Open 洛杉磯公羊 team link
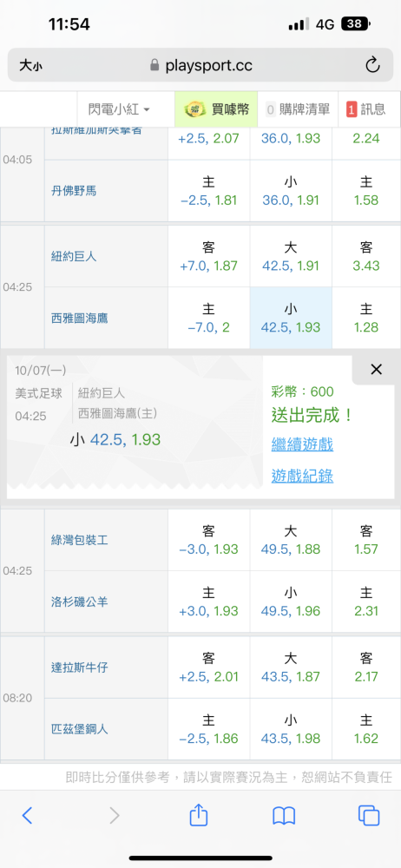 (79, 602)
